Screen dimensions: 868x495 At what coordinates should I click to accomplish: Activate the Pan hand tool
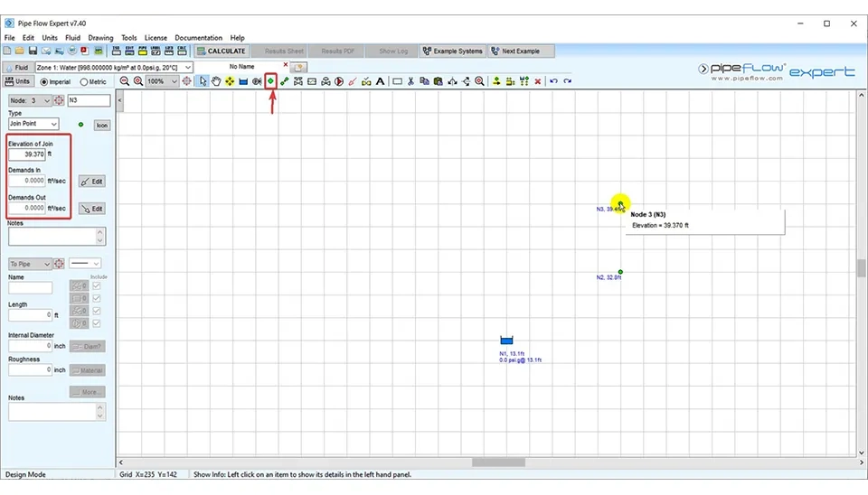tap(216, 81)
